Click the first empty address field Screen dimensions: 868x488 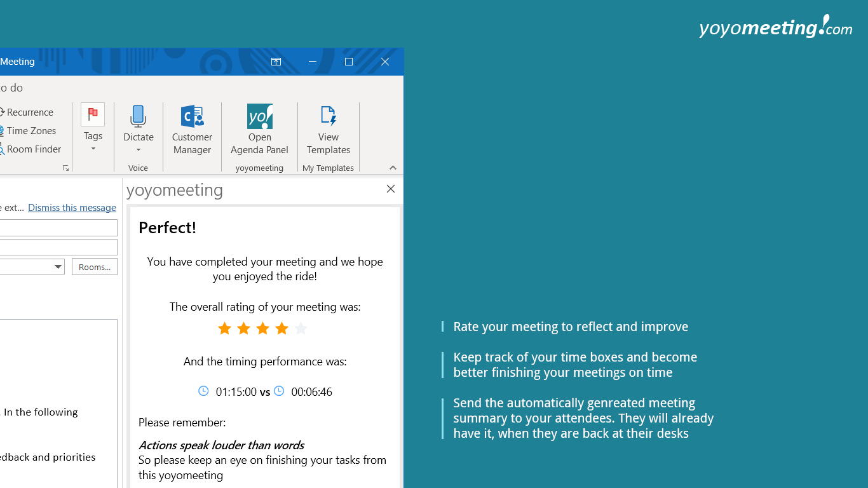coord(58,227)
